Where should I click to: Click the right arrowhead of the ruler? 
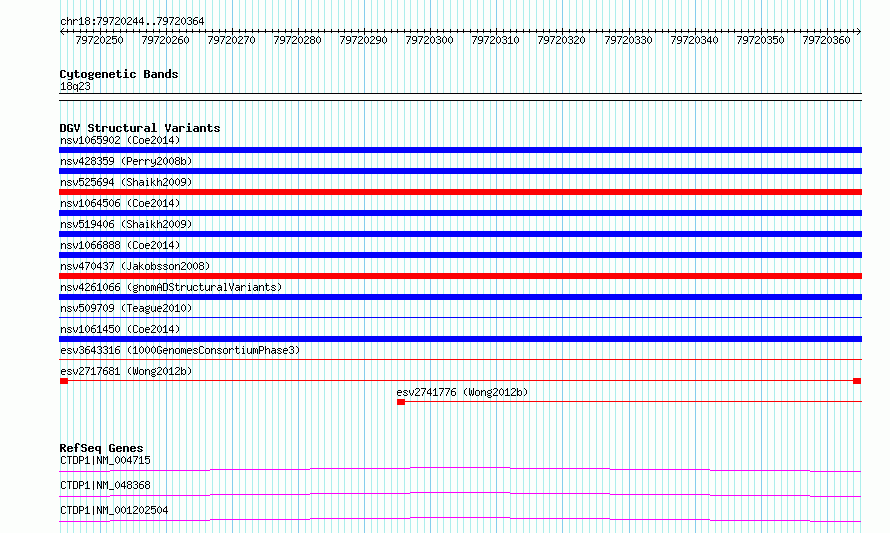(x=859, y=32)
